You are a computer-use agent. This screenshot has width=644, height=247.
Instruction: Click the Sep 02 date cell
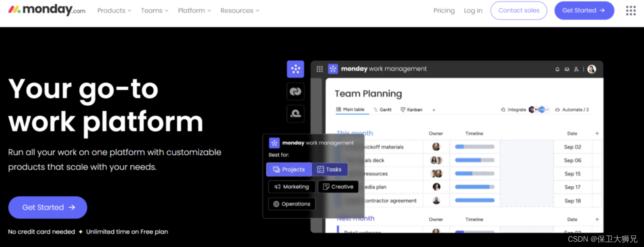(572, 147)
